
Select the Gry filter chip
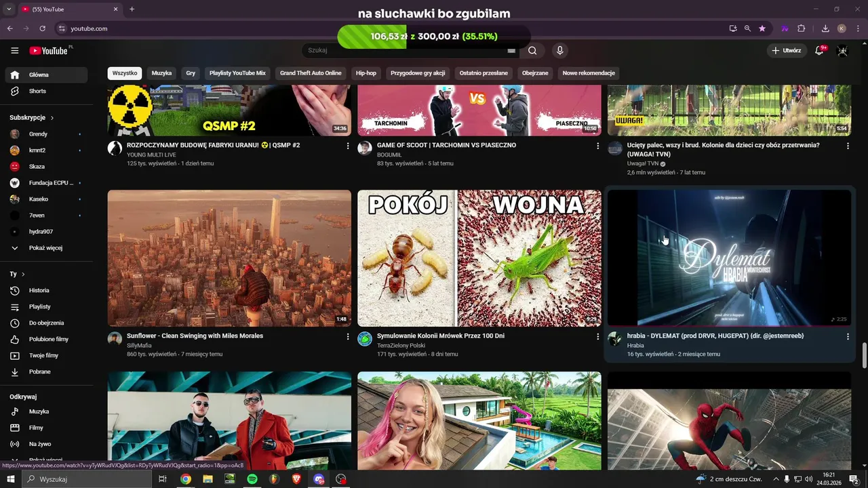pyautogui.click(x=191, y=73)
